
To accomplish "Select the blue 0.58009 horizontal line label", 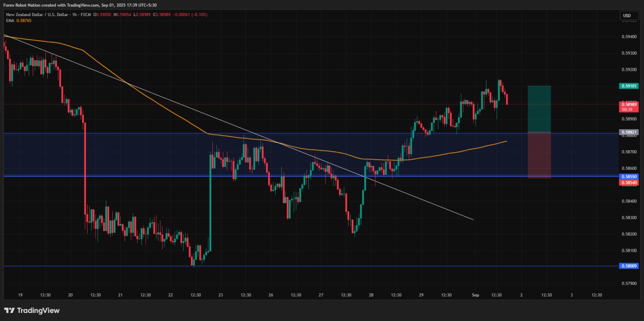I will pos(629,266).
